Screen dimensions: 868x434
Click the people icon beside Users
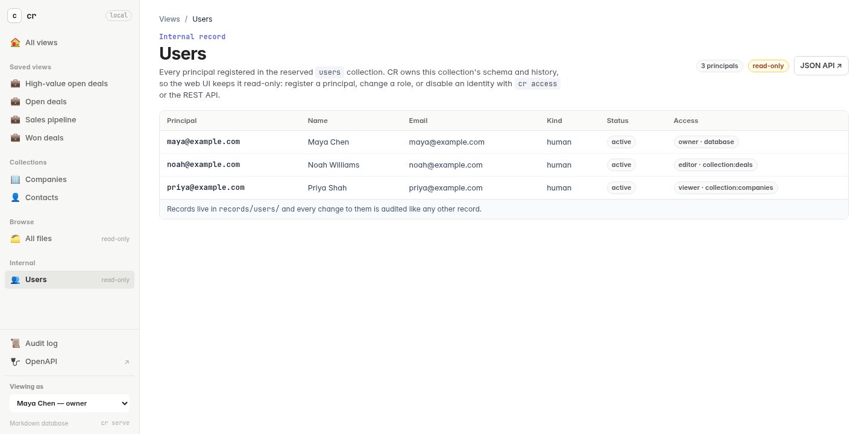pyautogui.click(x=15, y=280)
